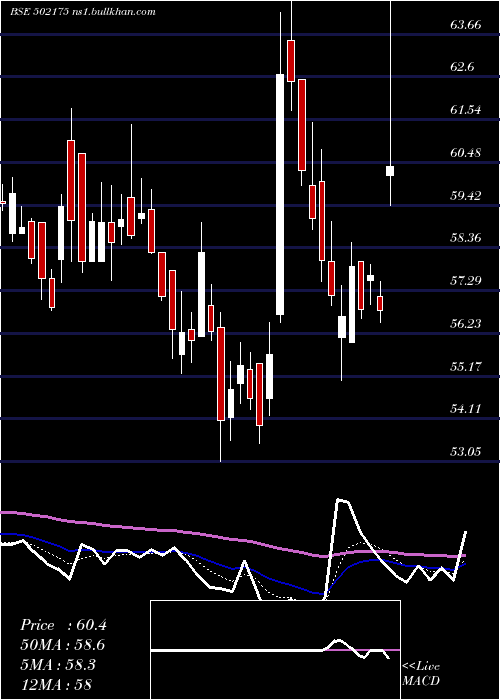Image resolution: width=500 pixels, height=700 pixels.
Task: Click the 5MA : 58.3 readout
Action: [58, 665]
